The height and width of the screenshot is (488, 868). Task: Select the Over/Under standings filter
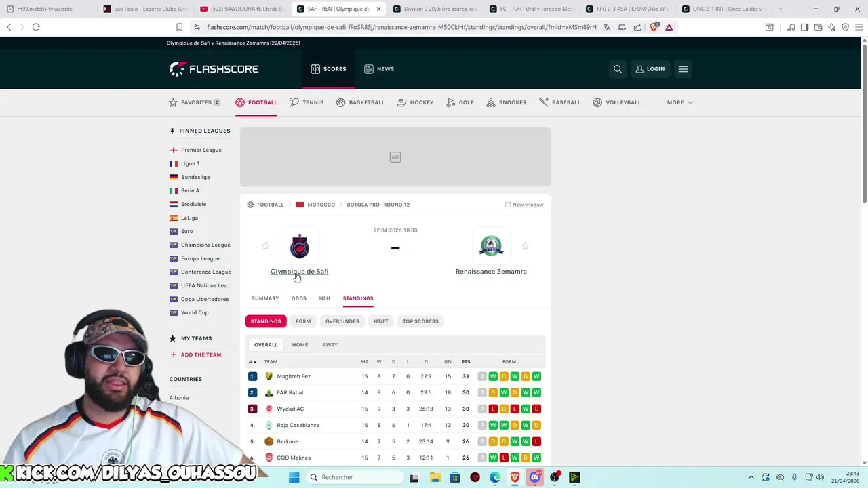(342, 321)
